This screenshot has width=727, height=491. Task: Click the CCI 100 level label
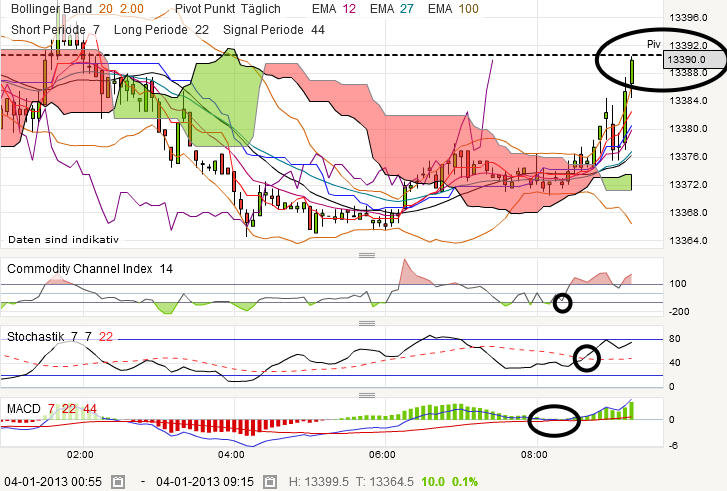pos(677,284)
